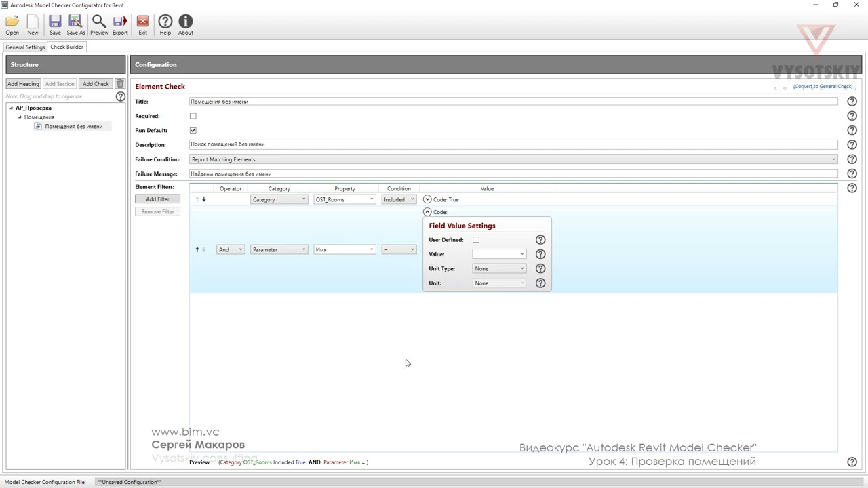Untick the Run Default checkbox
The width and height of the screenshot is (868, 488).
(x=193, y=130)
